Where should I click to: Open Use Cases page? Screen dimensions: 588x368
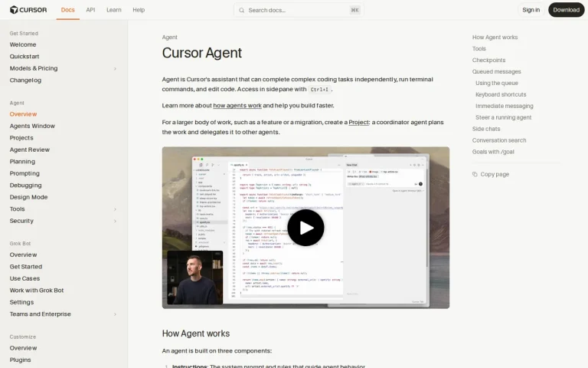click(x=24, y=278)
